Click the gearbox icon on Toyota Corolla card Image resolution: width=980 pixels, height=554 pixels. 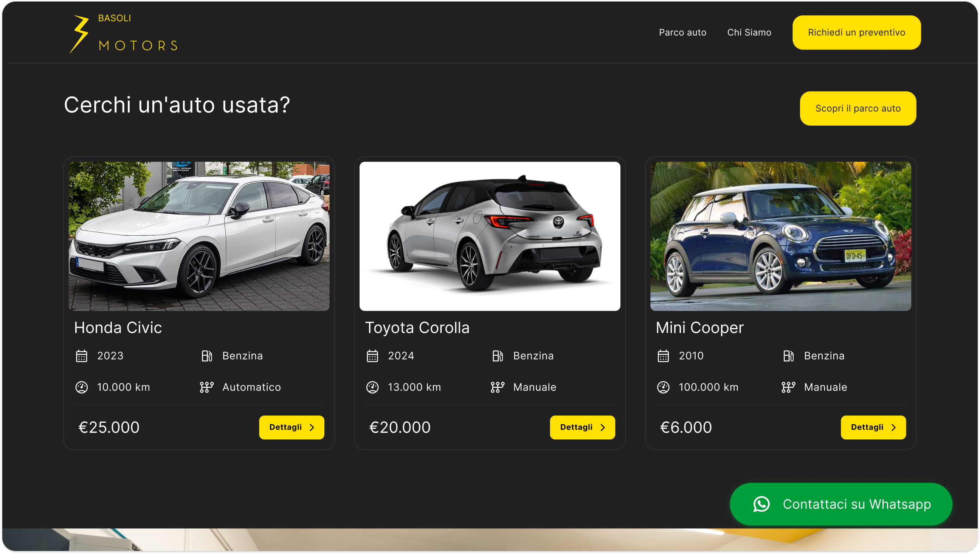tap(497, 387)
